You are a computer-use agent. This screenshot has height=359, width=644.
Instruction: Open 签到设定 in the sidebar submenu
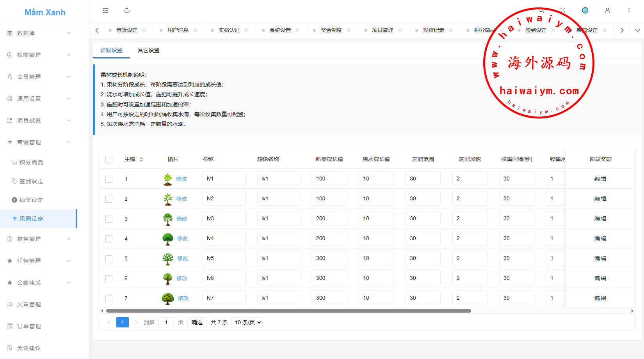coord(31,181)
